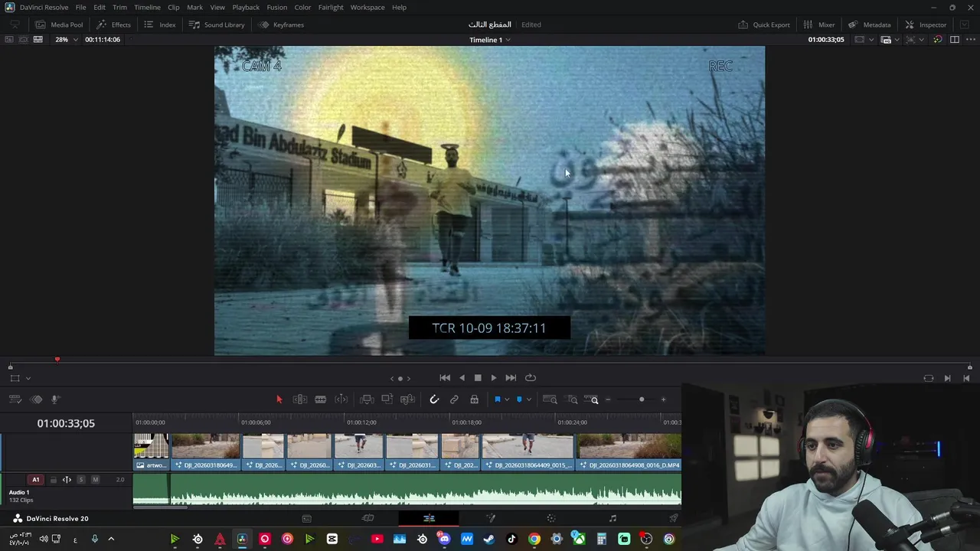Open the Trim menu
Screen dimensions: 980x551
[119, 7]
